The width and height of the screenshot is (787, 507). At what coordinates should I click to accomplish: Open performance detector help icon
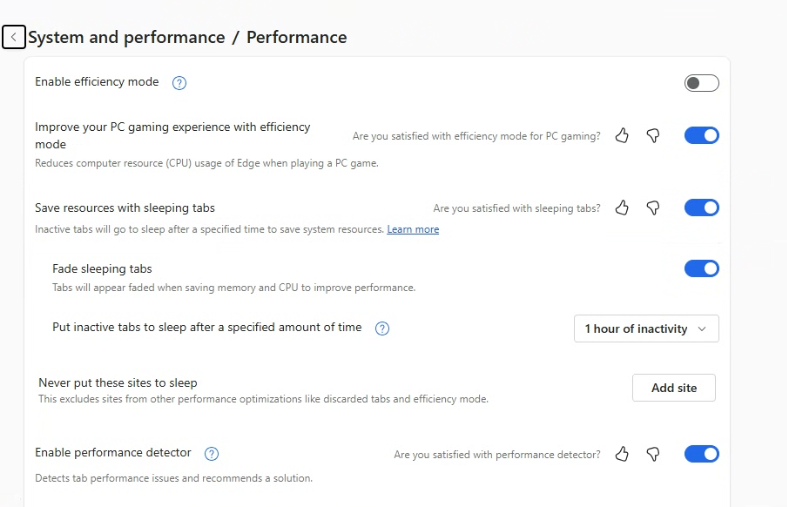pyautogui.click(x=211, y=454)
